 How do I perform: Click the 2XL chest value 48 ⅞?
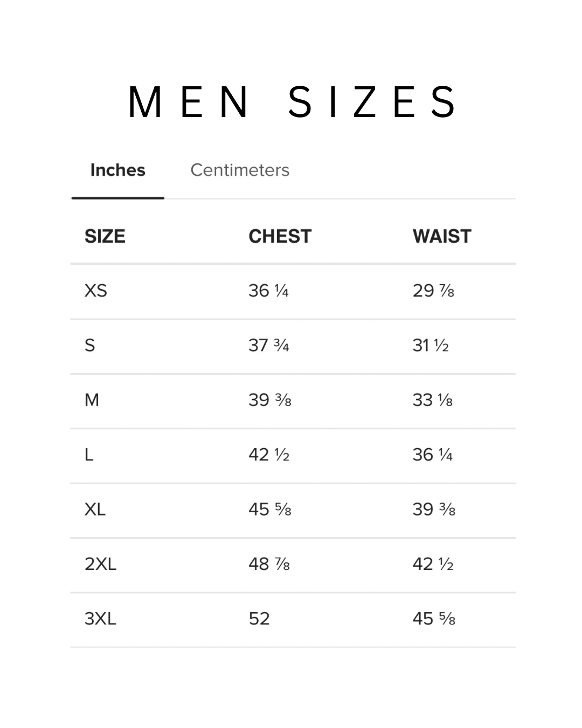[x=269, y=564]
